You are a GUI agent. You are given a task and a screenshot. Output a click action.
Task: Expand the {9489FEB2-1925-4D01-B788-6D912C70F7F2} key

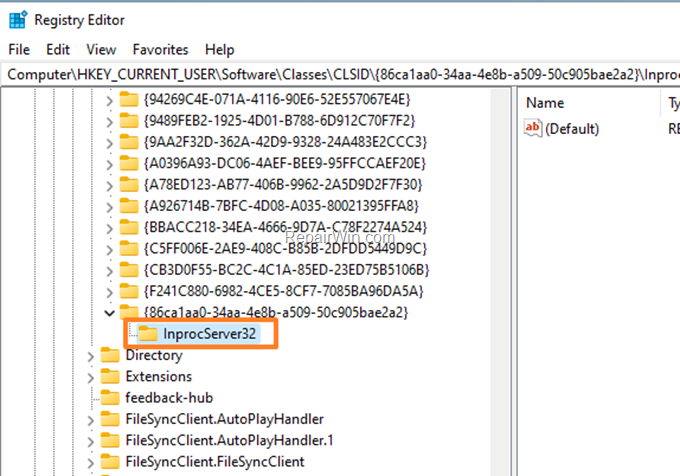click(109, 122)
